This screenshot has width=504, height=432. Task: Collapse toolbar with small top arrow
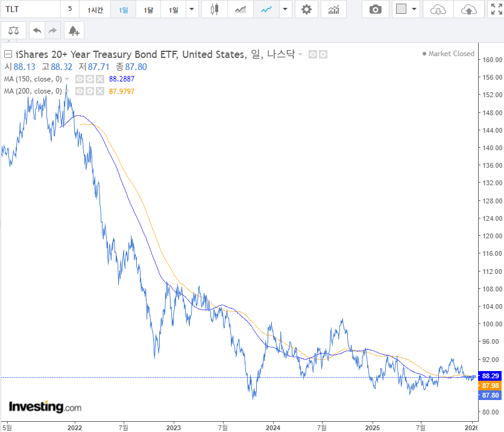(x=8, y=41)
